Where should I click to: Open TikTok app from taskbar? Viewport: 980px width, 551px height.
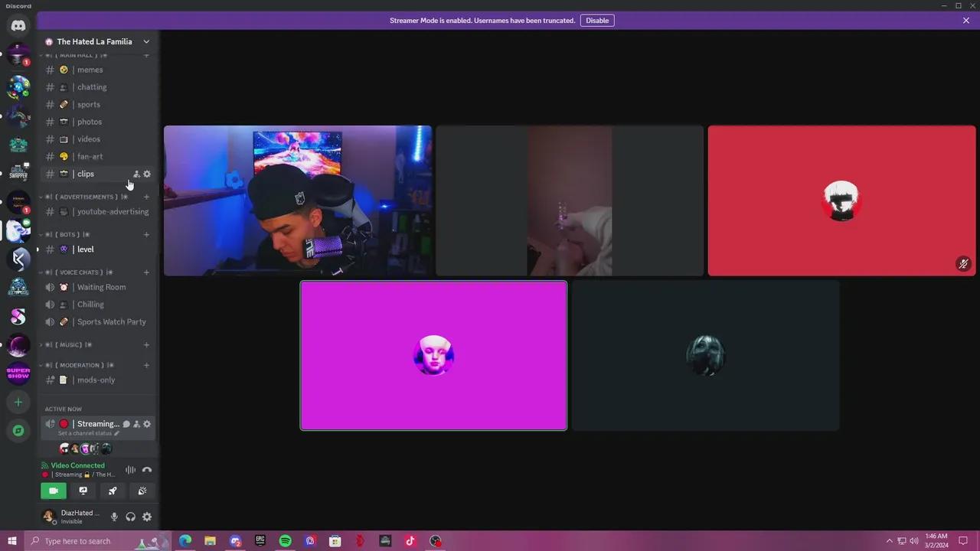(x=410, y=541)
